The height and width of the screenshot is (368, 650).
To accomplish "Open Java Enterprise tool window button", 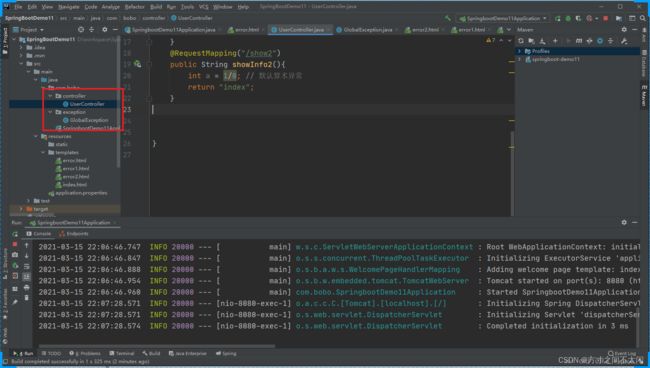I will (187, 353).
